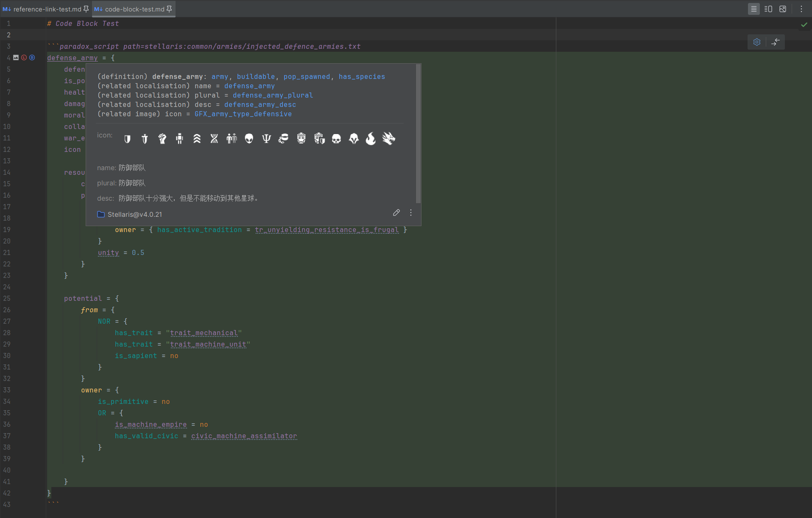This screenshot has height=518, width=812.
Task: Switch to editor and preview split view
Action: pos(768,9)
